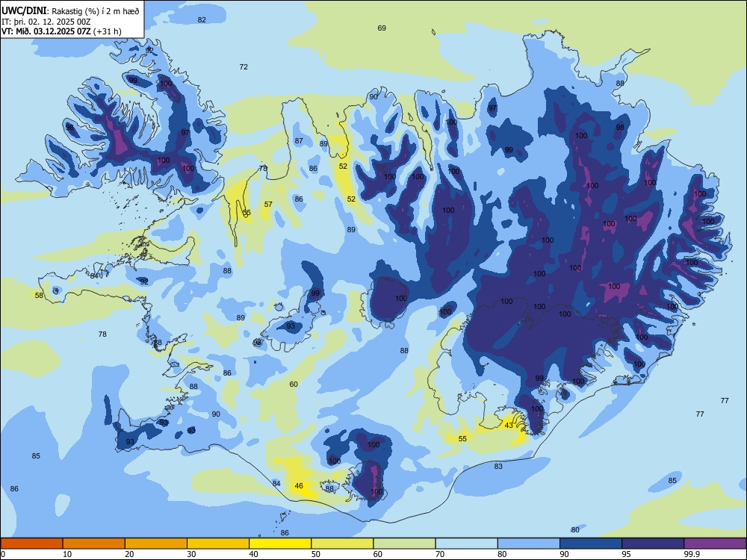This screenshot has height=560, width=747.
Task: Click the pale blue 70–80 legend swatch
Action: point(466,544)
